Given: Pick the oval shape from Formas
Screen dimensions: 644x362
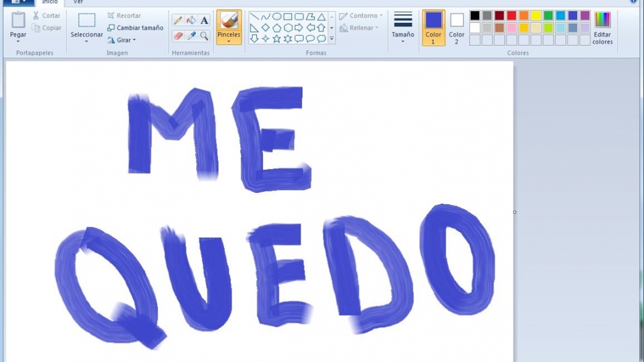Looking at the screenshot, I should 277,16.
